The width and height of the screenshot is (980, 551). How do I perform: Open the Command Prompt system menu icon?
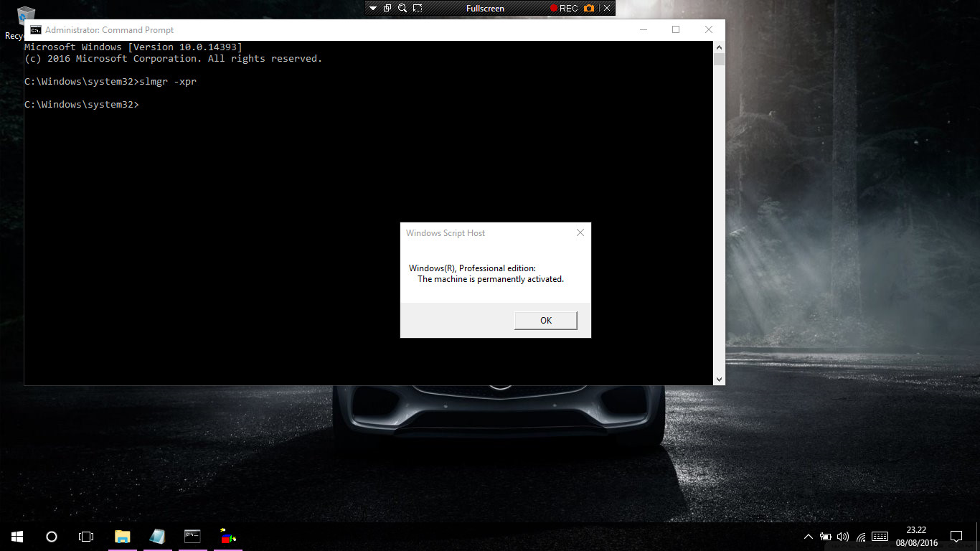35,30
